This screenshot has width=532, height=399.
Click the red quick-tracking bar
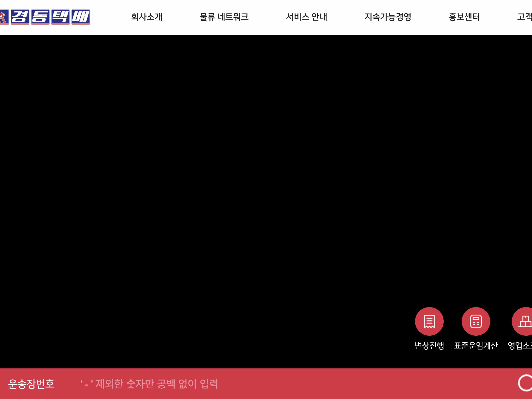pyautogui.click(x=265, y=383)
